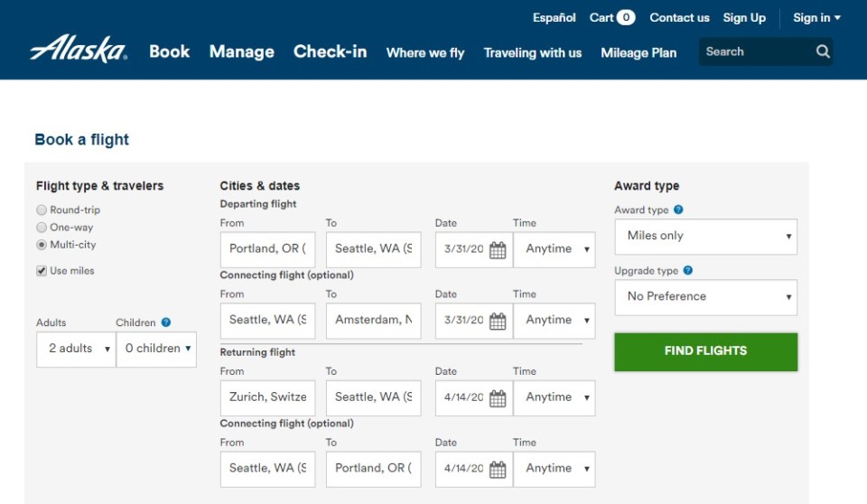Open calendar for departing flight date
The height and width of the screenshot is (504, 867).
(x=498, y=249)
